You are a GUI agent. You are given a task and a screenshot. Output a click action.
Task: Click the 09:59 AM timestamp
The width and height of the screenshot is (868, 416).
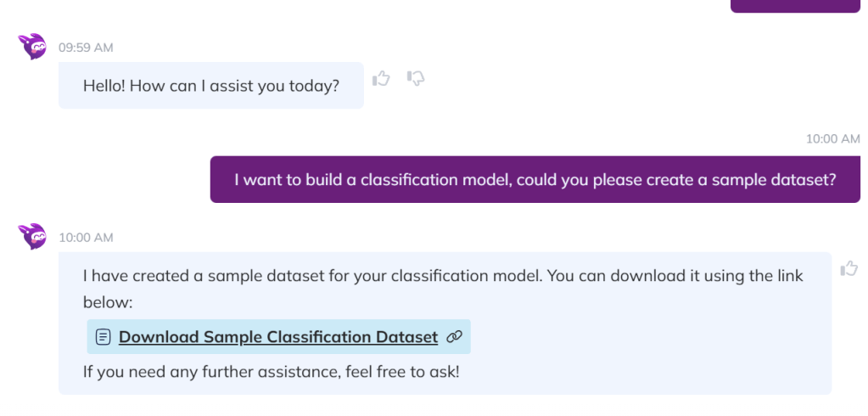tap(86, 48)
